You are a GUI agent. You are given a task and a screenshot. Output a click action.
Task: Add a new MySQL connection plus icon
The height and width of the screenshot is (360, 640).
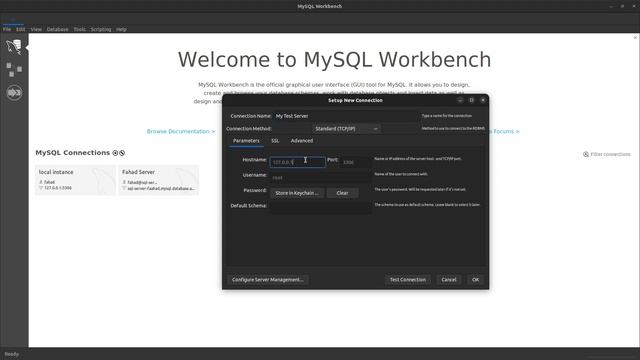coord(115,153)
